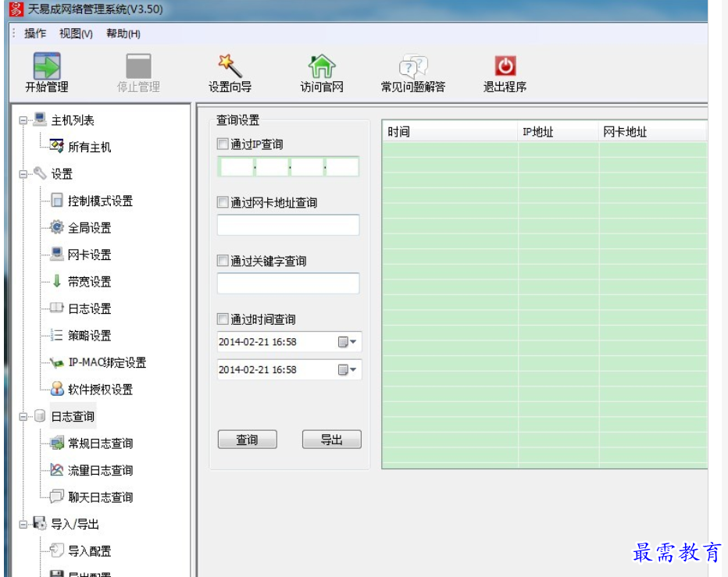
Task: Open the 视图(V) menu
Action: (x=76, y=34)
